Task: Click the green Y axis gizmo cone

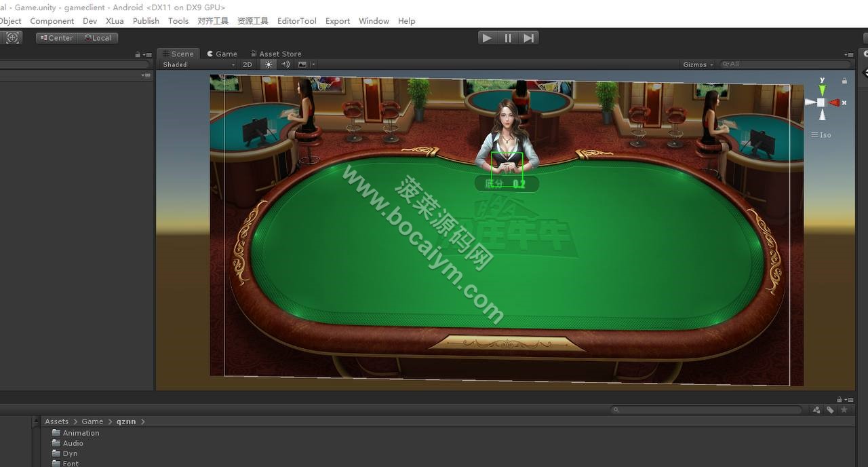Action: tap(822, 90)
